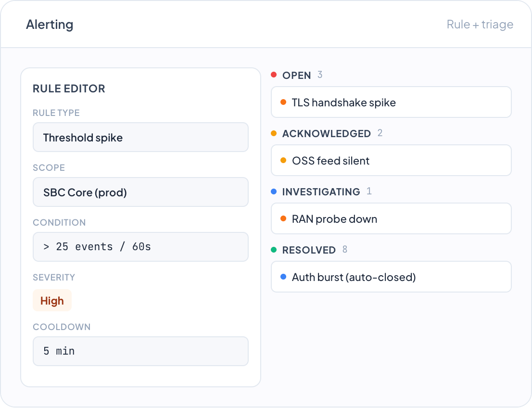Screen dimensions: 532x408
Task: Edit the Cooldown field 5 min
Action: click(140, 351)
